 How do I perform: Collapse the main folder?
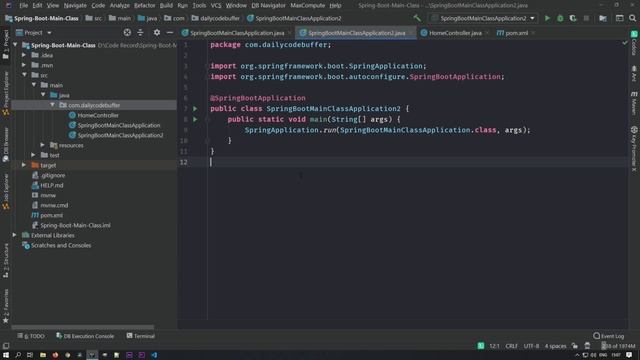point(34,85)
